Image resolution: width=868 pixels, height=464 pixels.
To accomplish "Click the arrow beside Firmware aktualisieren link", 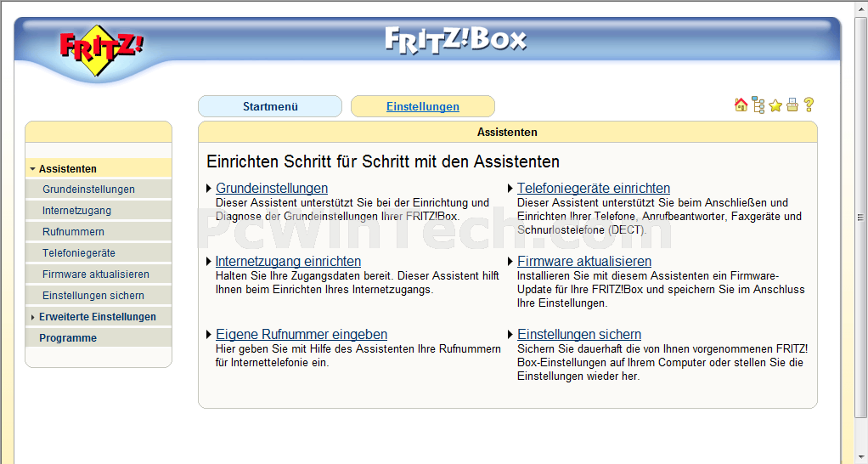I will coord(510,262).
